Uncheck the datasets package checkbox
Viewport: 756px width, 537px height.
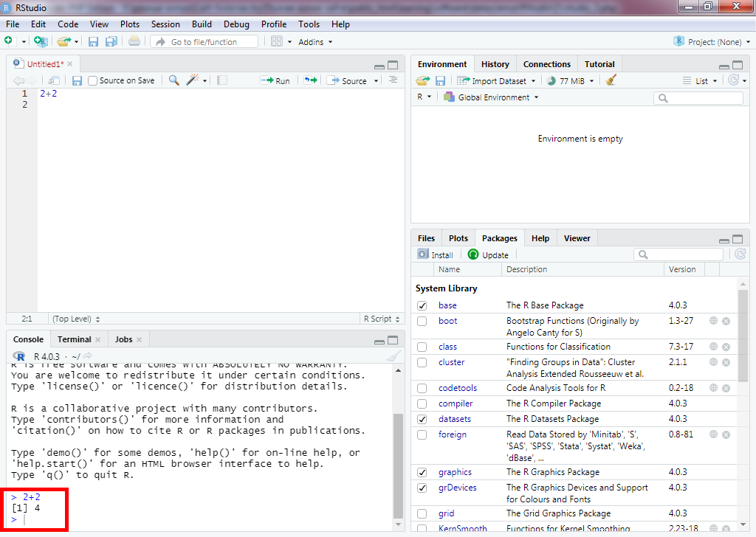pos(422,419)
